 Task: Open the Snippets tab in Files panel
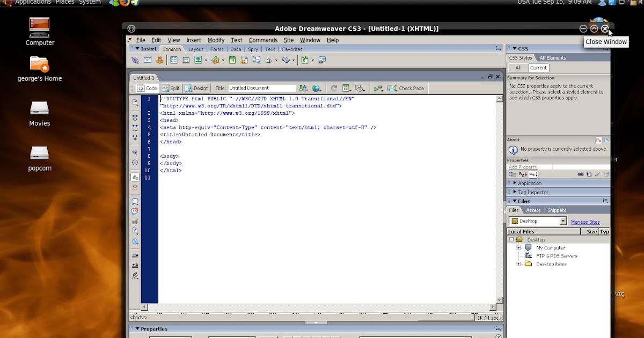[557, 210]
